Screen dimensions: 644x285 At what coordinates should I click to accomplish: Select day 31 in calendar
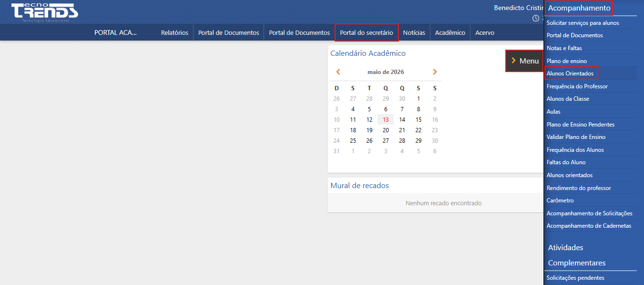click(337, 151)
